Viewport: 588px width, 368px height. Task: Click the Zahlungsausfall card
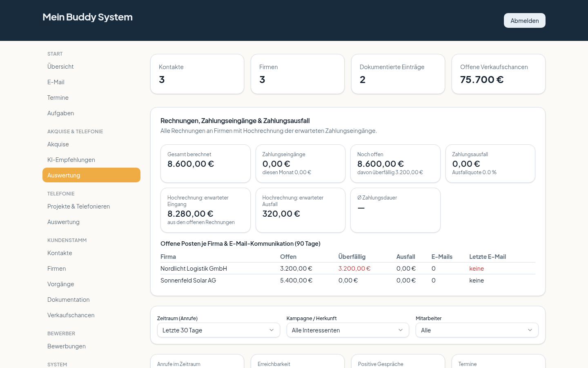point(490,164)
